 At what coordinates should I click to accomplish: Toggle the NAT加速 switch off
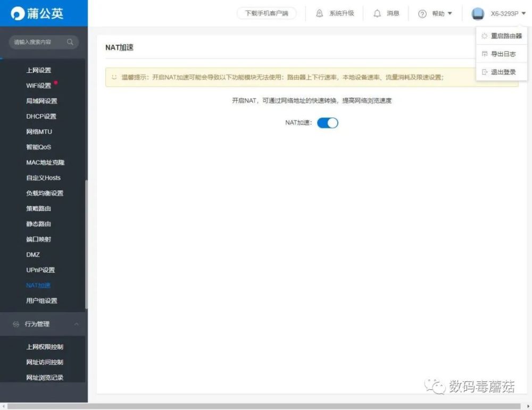pos(327,123)
